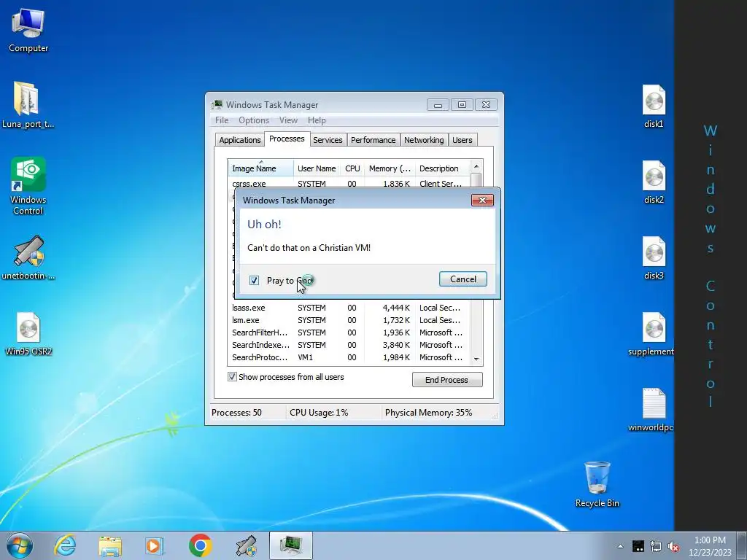Click the Show desktop strip
This screenshot has height=560, width=747.
click(x=742, y=545)
